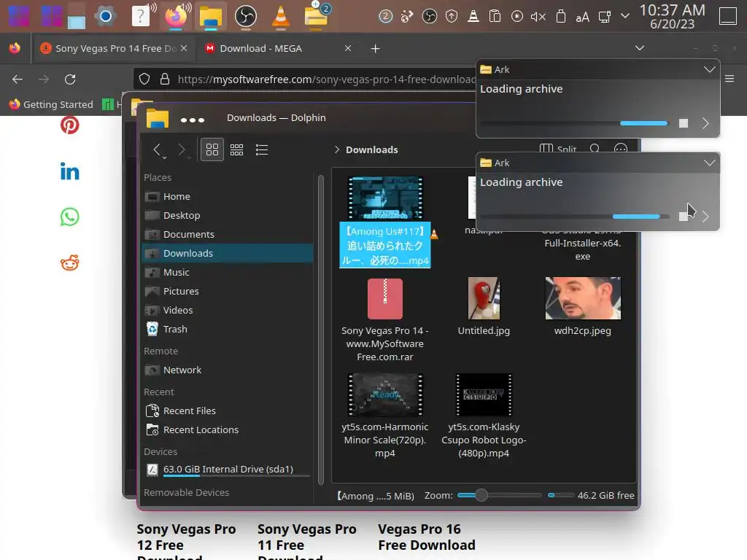Launch VLC media player from taskbar
Viewport: 747px width, 560px height.
(x=281, y=17)
